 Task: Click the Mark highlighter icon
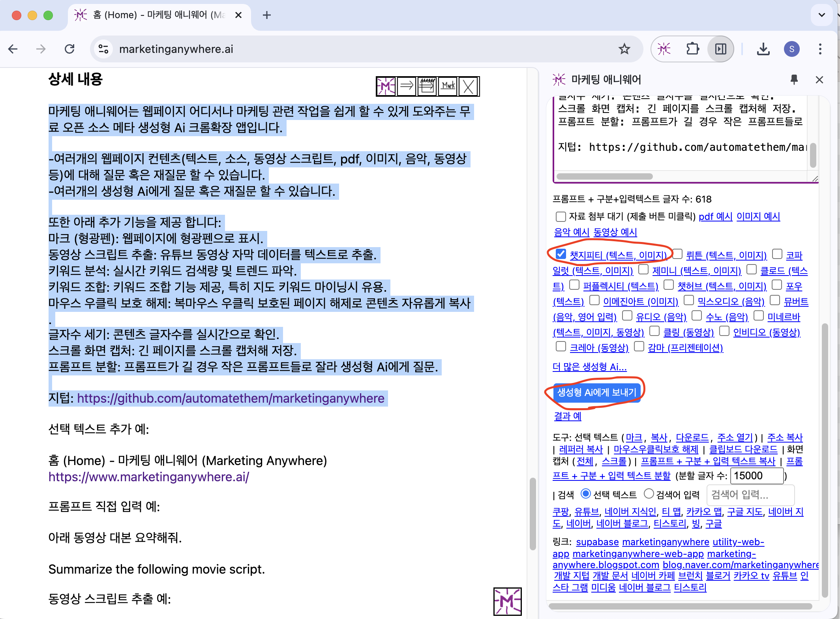(x=448, y=86)
